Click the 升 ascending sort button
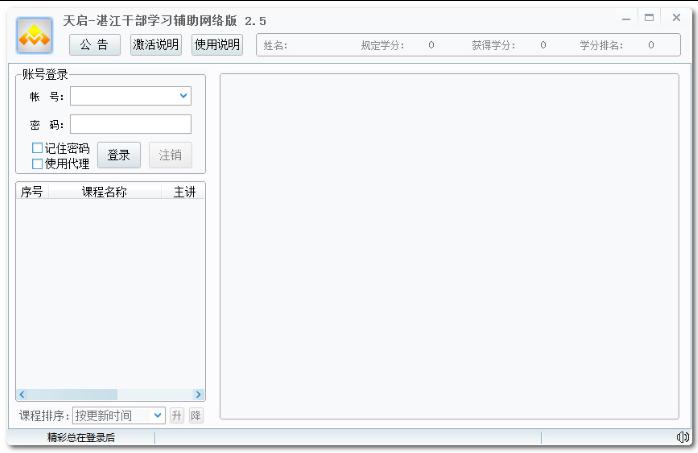 [x=177, y=415]
